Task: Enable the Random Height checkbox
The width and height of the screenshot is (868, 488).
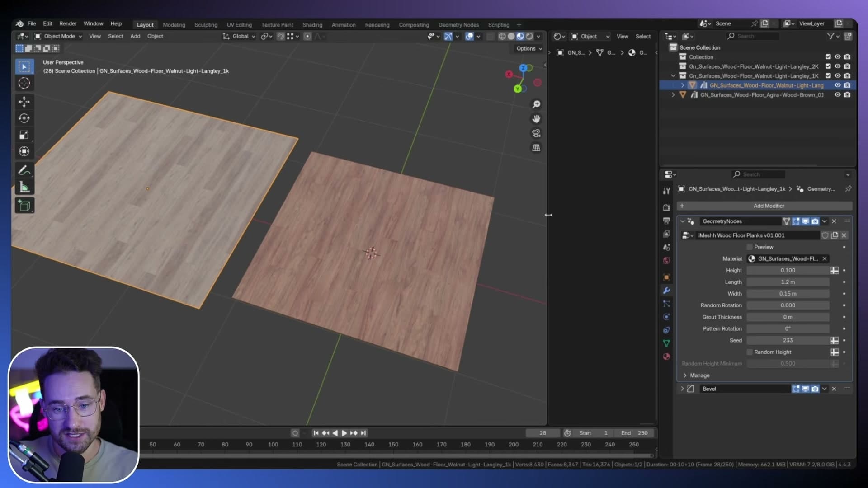Action: coord(750,352)
